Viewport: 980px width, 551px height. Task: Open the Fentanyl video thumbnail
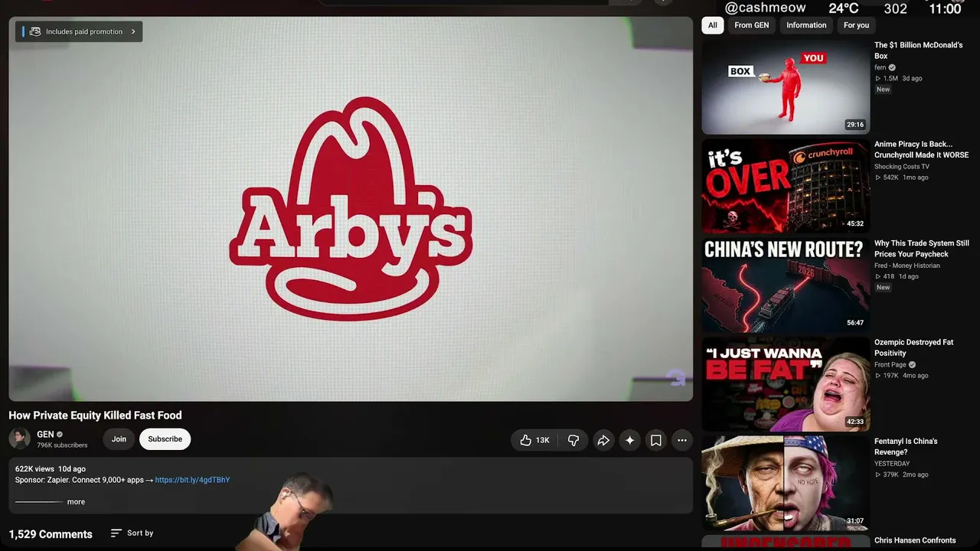click(x=786, y=483)
